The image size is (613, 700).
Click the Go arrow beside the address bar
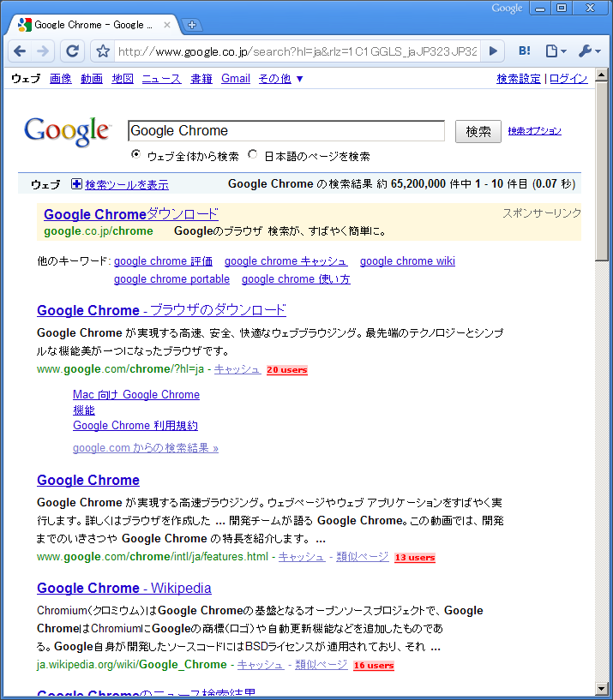(x=493, y=51)
